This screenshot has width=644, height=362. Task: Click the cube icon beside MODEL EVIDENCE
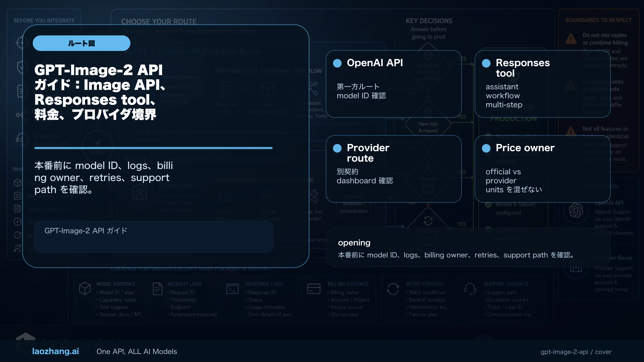point(85,289)
